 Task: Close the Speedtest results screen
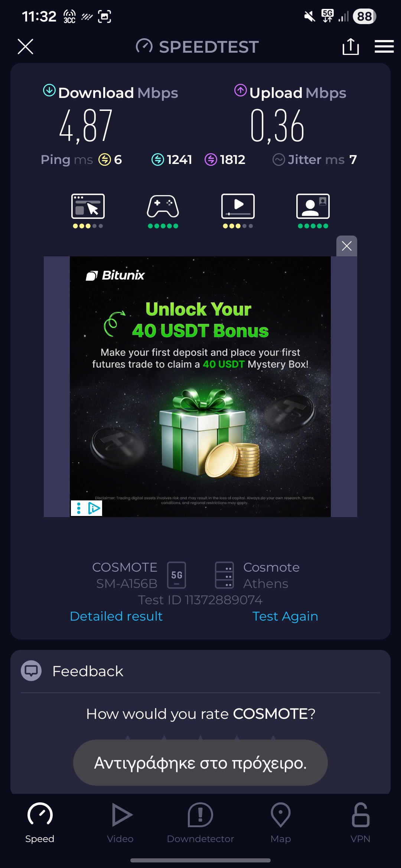[x=26, y=46]
